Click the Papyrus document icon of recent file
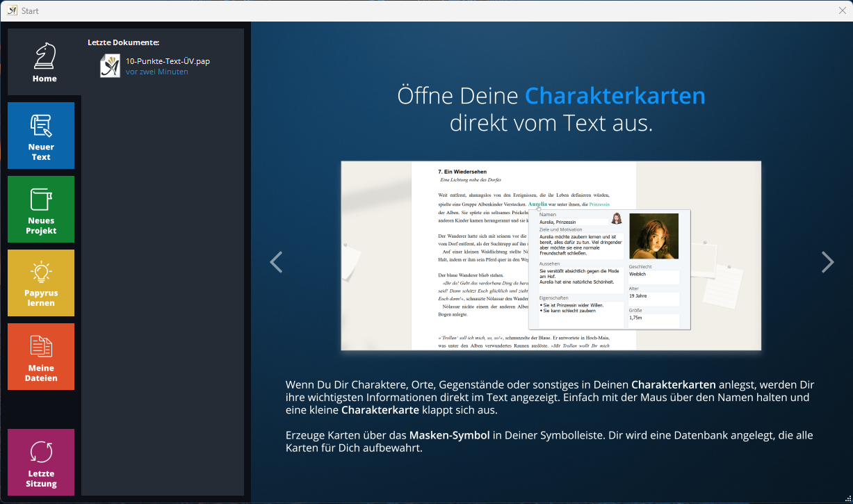The image size is (853, 504). tap(110, 66)
